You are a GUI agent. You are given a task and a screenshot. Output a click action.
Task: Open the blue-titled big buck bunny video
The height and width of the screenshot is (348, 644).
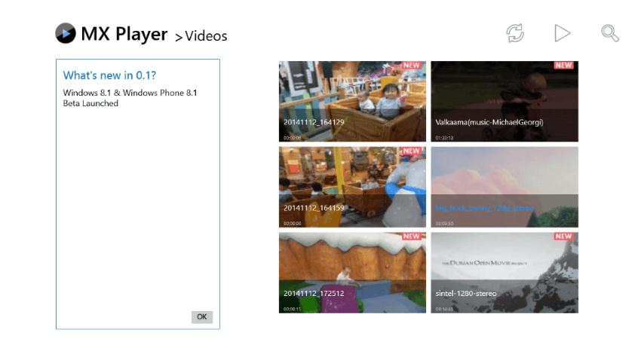pos(504,187)
